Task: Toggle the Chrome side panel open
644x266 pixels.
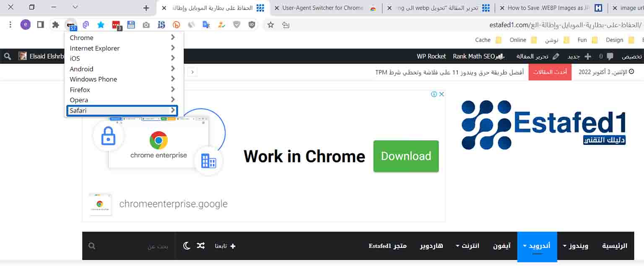Action: tap(39, 24)
